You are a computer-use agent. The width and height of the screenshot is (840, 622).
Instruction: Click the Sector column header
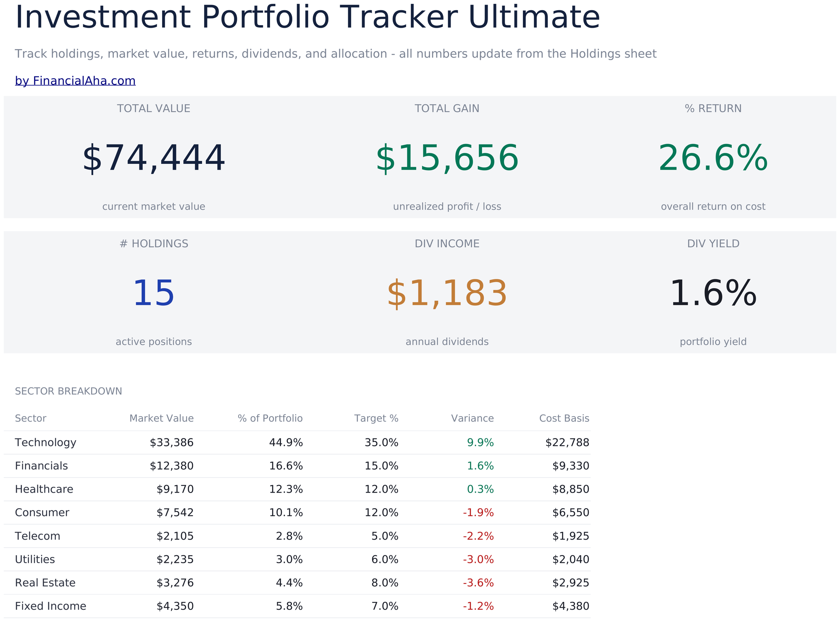click(31, 418)
